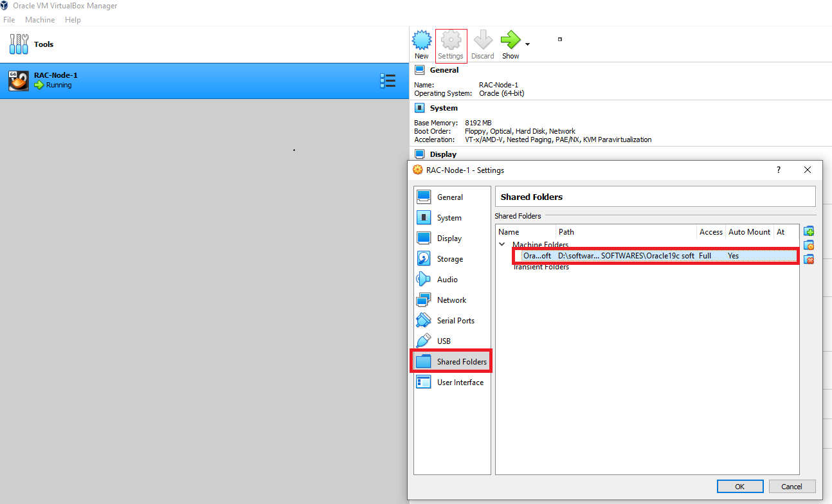
Task: Select USB category in Settings dialog
Action: [x=452, y=341]
